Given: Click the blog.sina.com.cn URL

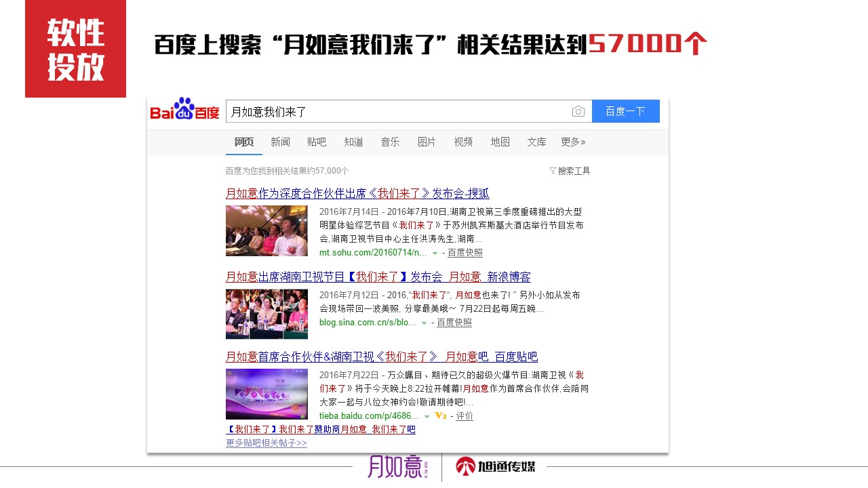Looking at the screenshot, I should click(368, 323).
